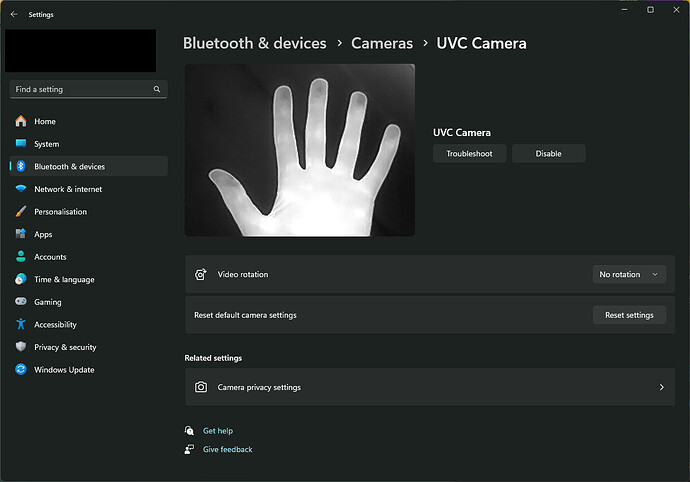
Task: Open Time & language settings
Action: pos(88,279)
